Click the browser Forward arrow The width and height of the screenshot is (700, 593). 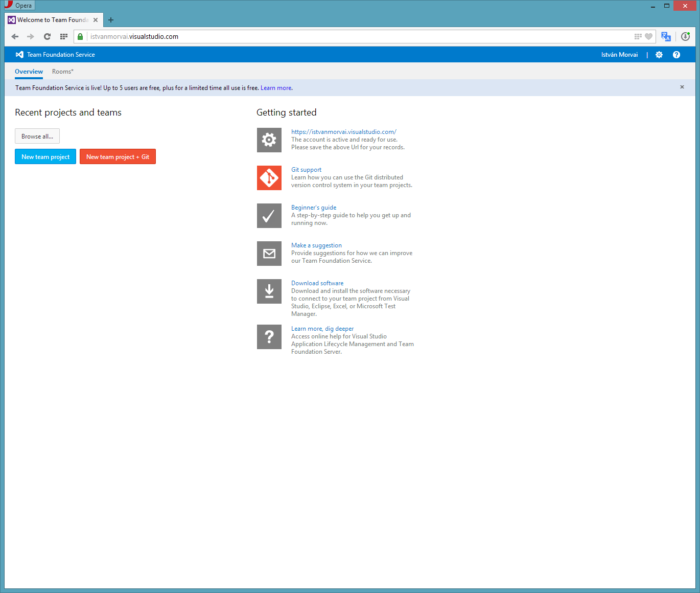click(31, 36)
